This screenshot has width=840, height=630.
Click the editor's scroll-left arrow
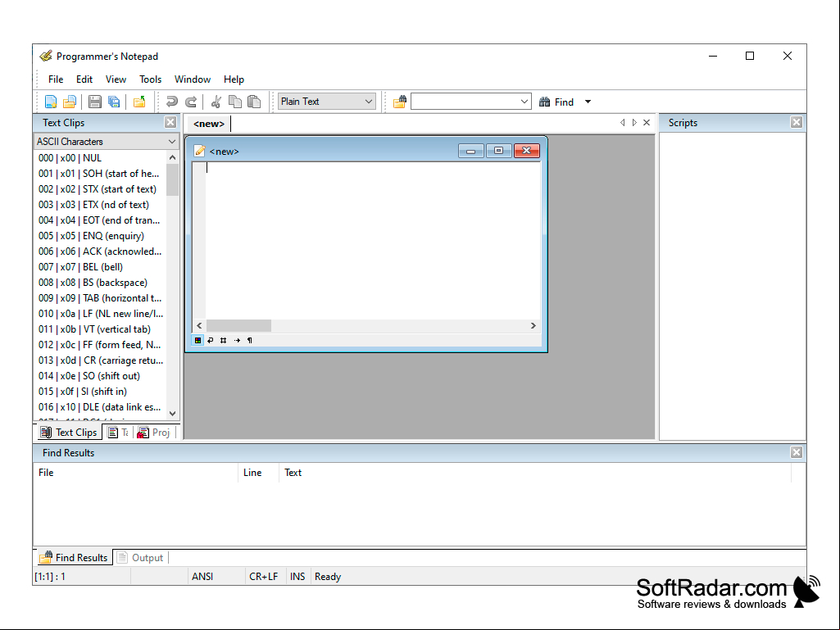click(199, 326)
